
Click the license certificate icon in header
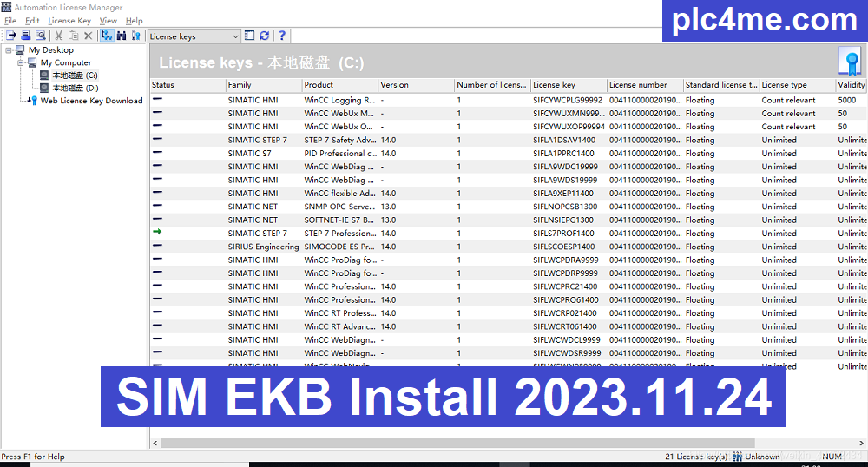click(x=848, y=61)
